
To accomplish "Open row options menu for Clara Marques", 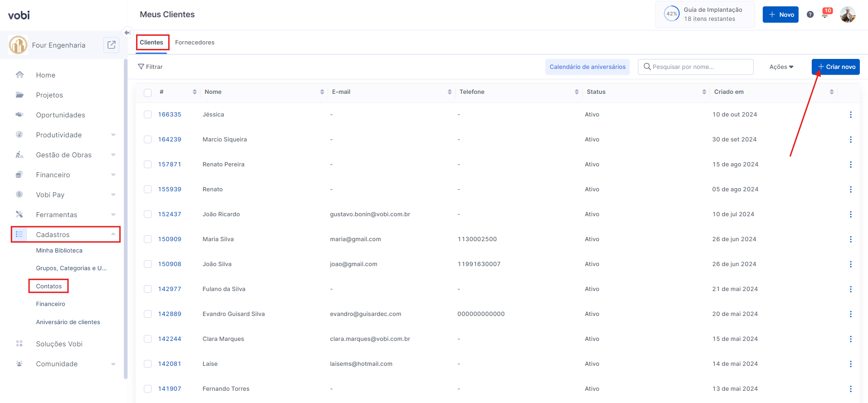I will [x=851, y=339].
